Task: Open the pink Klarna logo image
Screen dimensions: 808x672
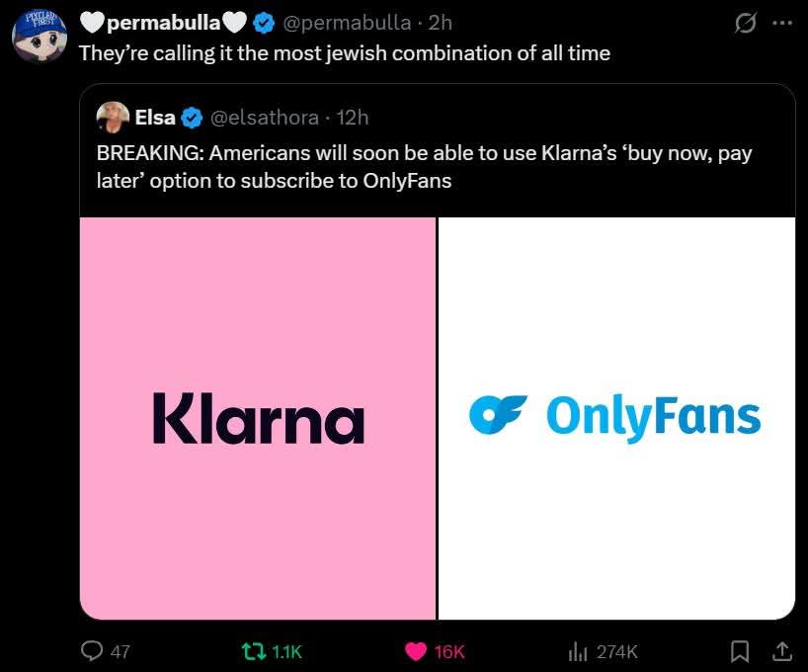Action: [x=258, y=418]
